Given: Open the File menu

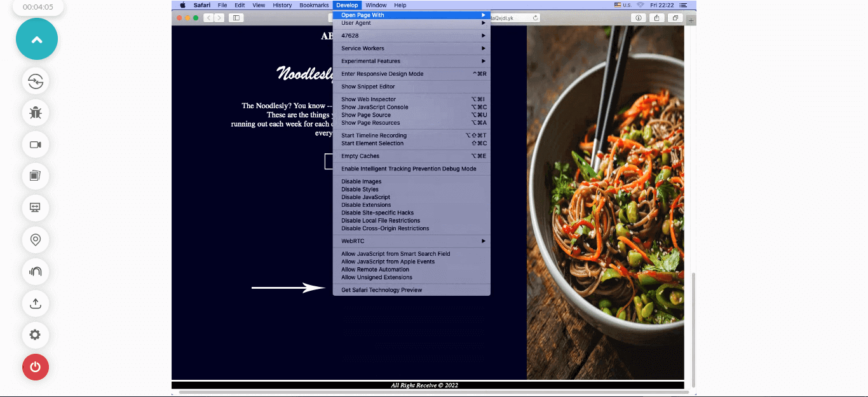Looking at the screenshot, I should pyautogui.click(x=222, y=5).
